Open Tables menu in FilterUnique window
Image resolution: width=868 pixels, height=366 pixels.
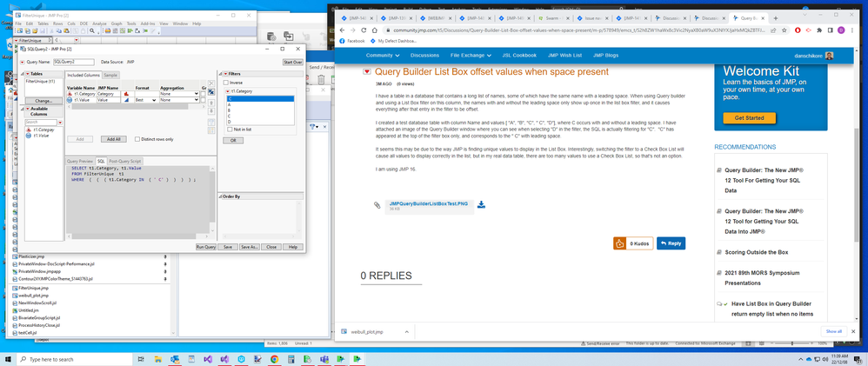click(x=43, y=23)
